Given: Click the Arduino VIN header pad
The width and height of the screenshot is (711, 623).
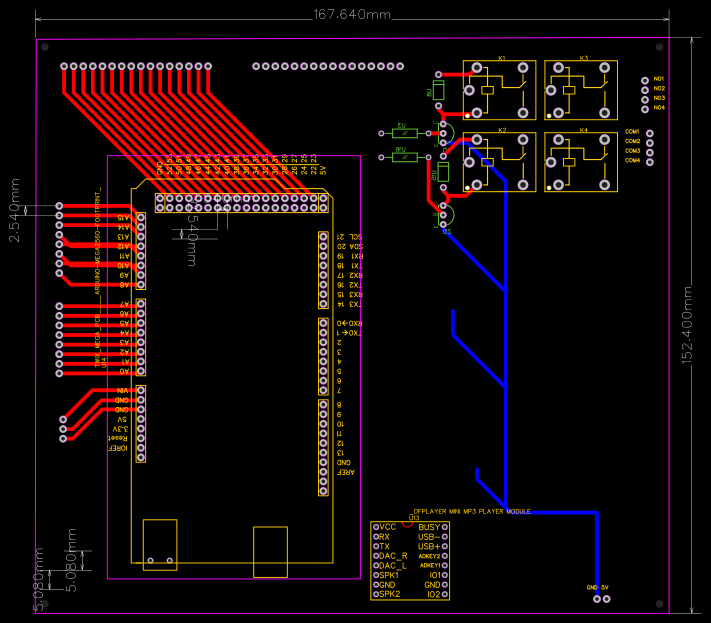Looking at the screenshot, I should tap(141, 390).
